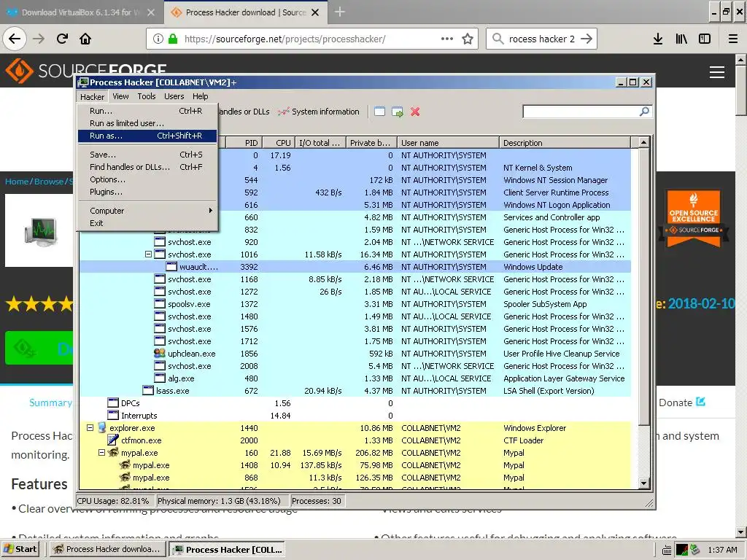Open the Firefox hamburger menu
Viewport: 747px width, 560px height.
pyautogui.click(x=733, y=39)
